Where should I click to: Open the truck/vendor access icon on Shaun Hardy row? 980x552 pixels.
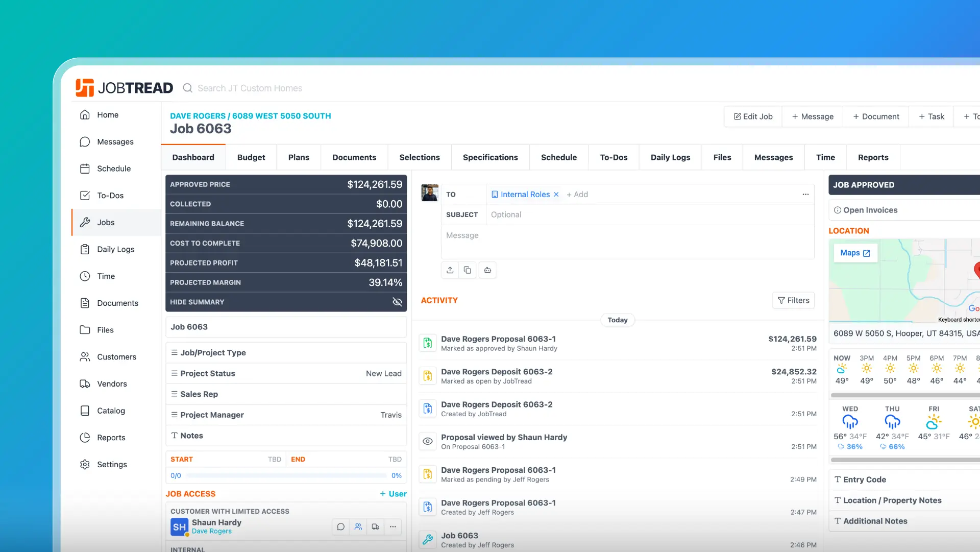point(376,526)
